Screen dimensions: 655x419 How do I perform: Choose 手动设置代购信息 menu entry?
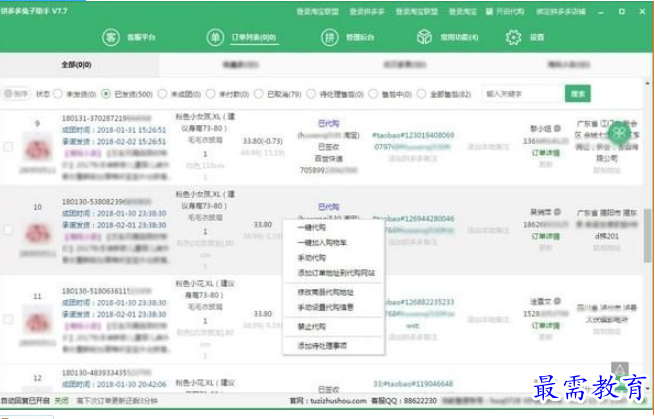pos(333,307)
